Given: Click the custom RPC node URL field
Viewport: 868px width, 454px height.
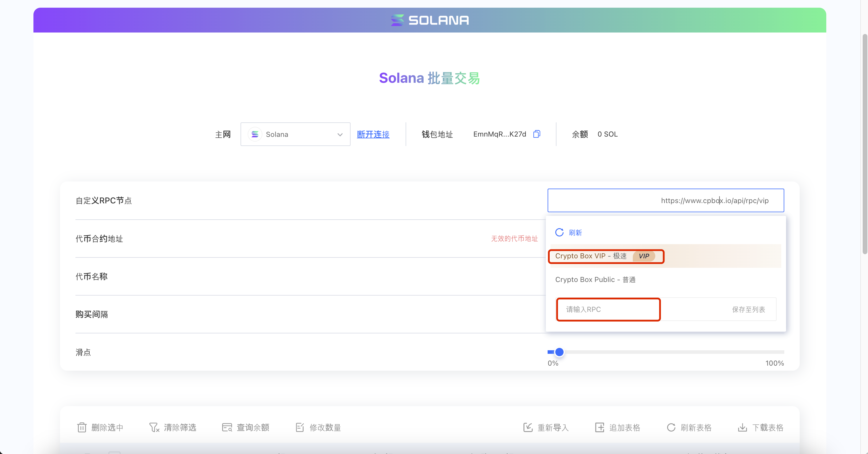Looking at the screenshot, I should coord(665,200).
